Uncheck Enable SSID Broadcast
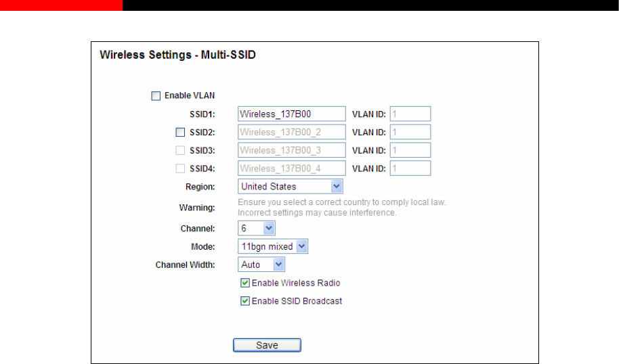This screenshot has width=619, height=364. [x=245, y=301]
